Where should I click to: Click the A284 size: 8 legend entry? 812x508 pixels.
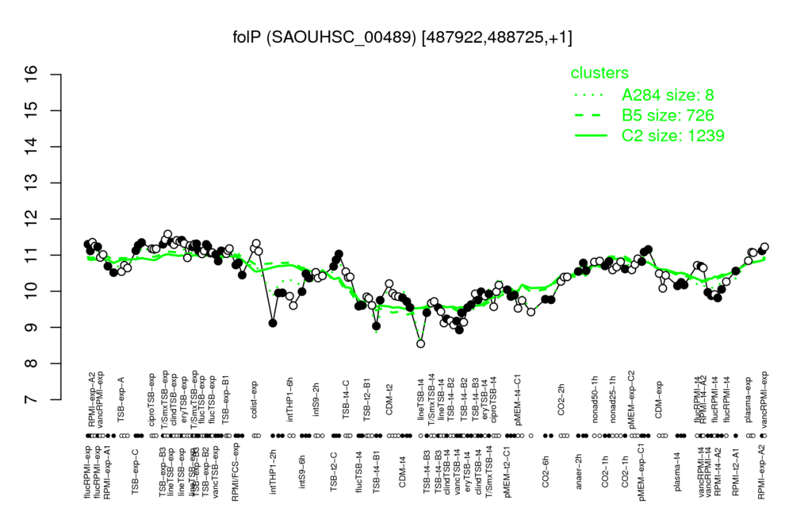coord(668,95)
